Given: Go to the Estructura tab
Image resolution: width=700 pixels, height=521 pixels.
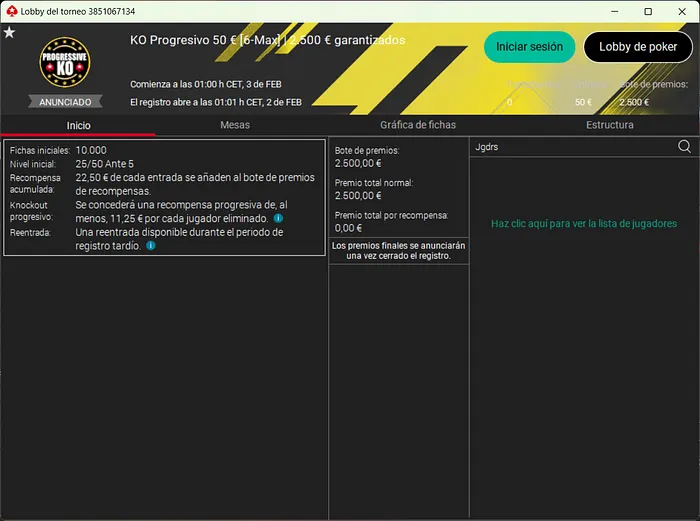Looking at the screenshot, I should [609, 125].
